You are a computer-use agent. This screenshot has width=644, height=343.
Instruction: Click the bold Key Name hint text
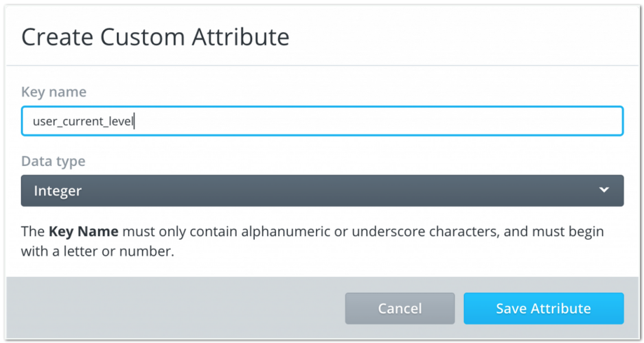click(x=83, y=232)
